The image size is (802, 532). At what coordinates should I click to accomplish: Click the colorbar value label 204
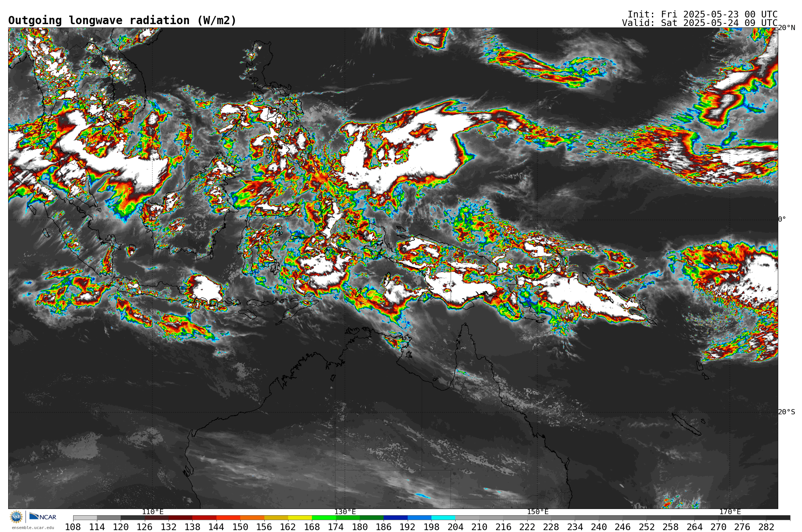coord(455,527)
